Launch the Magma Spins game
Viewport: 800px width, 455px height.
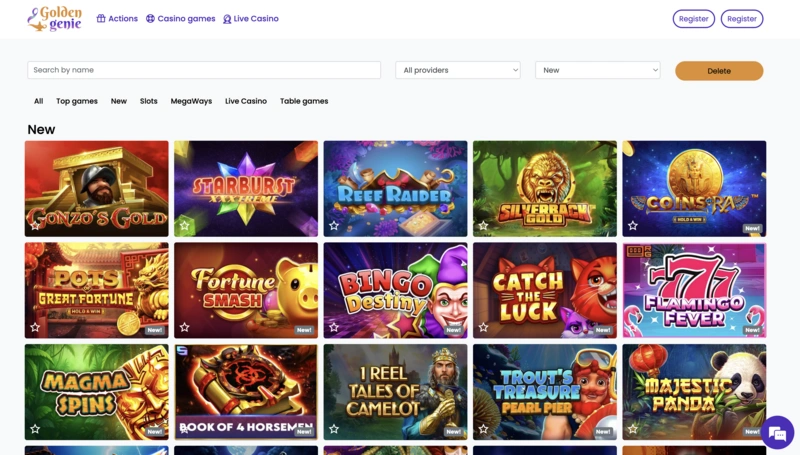coord(96,392)
